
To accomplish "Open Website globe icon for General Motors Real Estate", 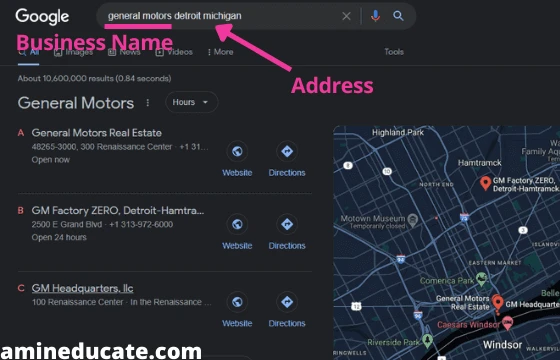I will pyautogui.click(x=237, y=151).
